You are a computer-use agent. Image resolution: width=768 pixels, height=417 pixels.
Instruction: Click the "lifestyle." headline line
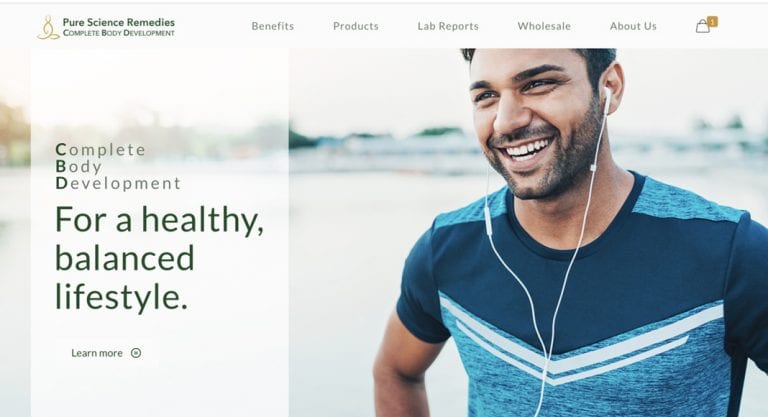pos(121,297)
